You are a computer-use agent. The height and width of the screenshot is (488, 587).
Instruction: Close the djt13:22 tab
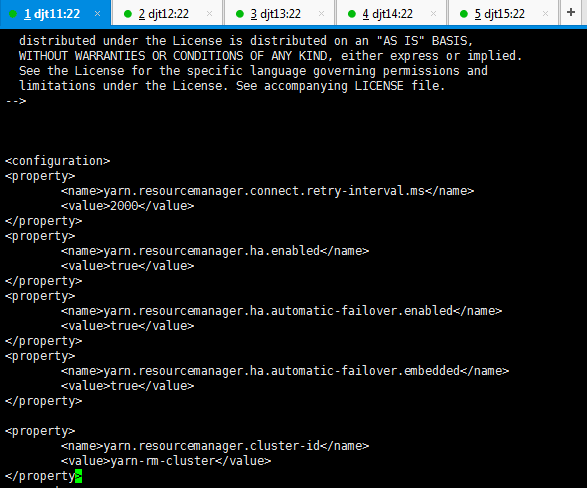tap(321, 14)
